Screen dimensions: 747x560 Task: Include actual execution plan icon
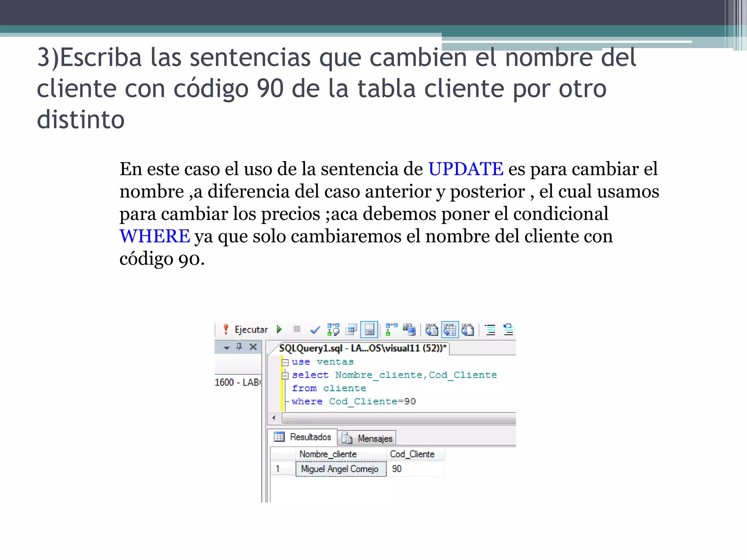coord(391,330)
